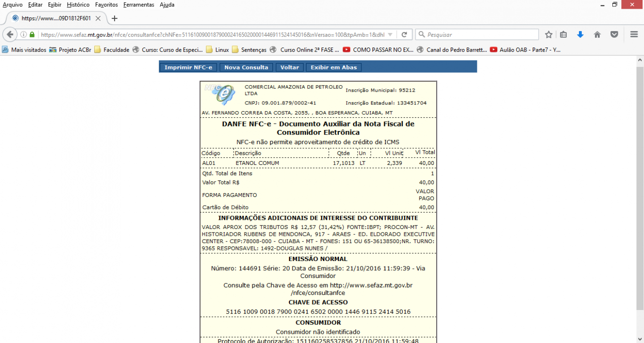The height and width of the screenshot is (343, 644).
Task: Close the current browser tab
Action: tap(98, 18)
